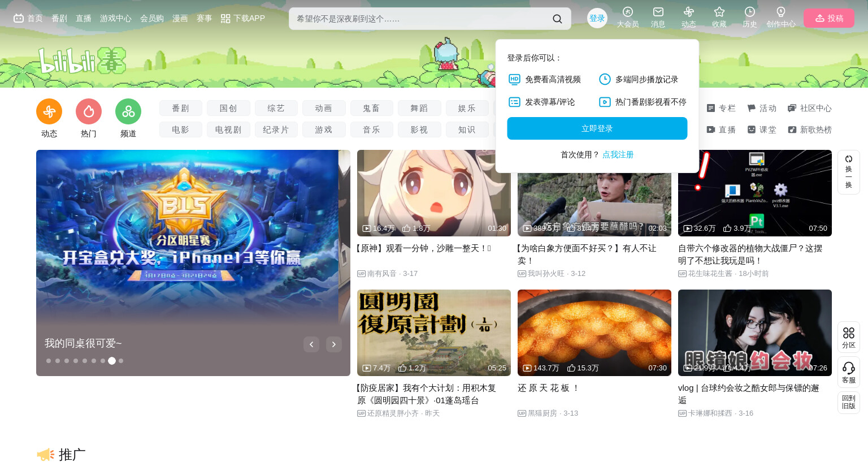Screen dimensions: 868x466
Task: Select the 影视 category tag
Action: pos(419,130)
